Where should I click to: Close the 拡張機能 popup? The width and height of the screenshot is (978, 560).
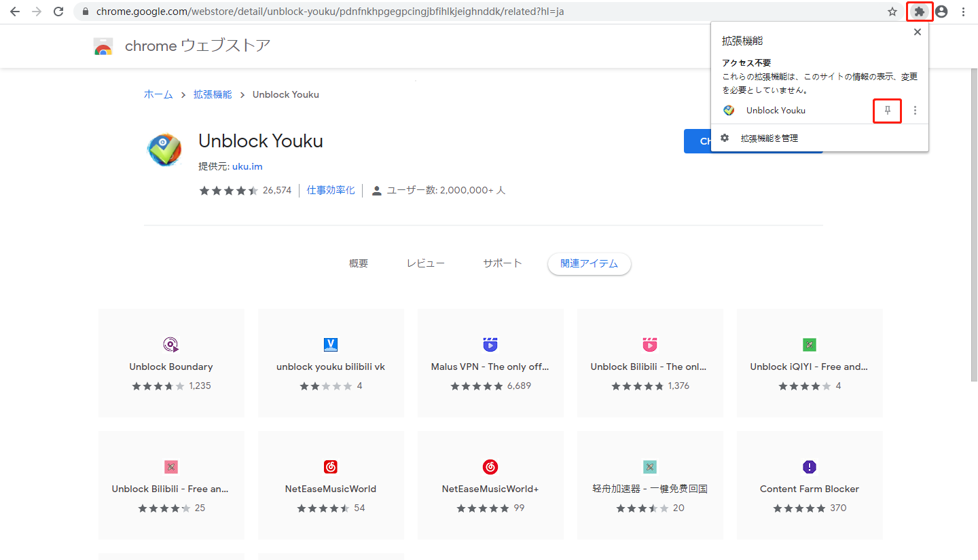(918, 32)
